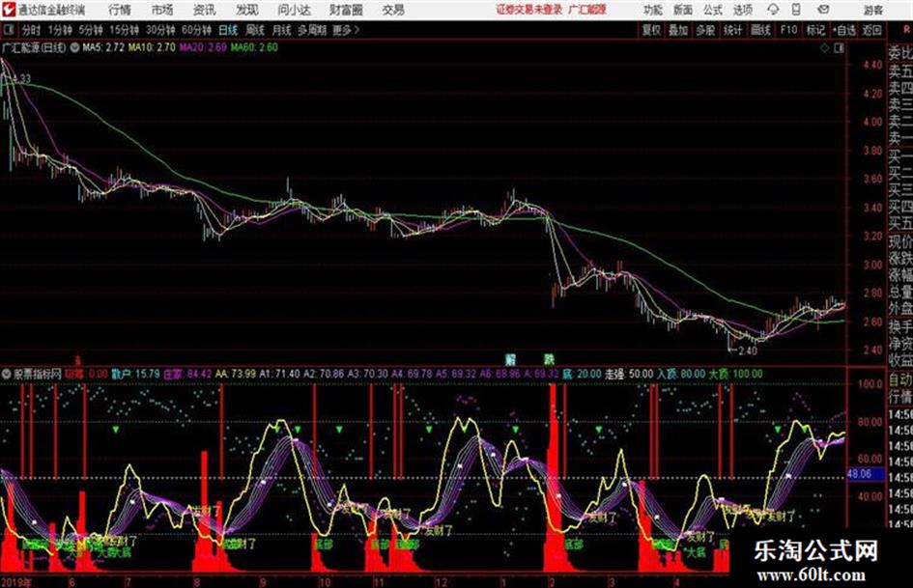This screenshot has height=588, width=913.
Task: Click the 统计 statistics button
Action: (x=733, y=30)
